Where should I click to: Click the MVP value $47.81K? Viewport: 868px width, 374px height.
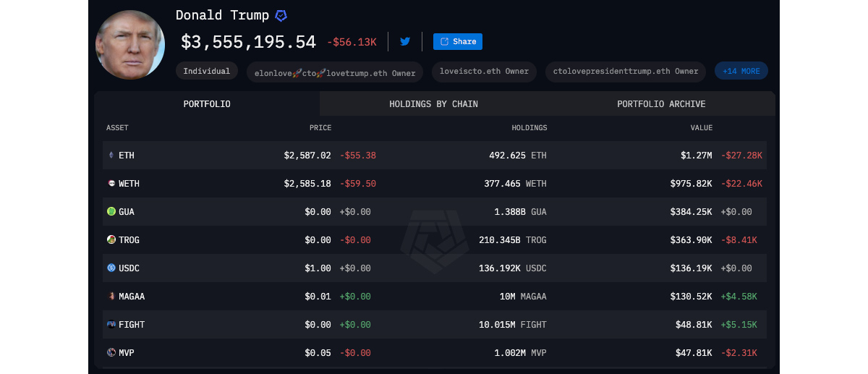pyautogui.click(x=694, y=353)
